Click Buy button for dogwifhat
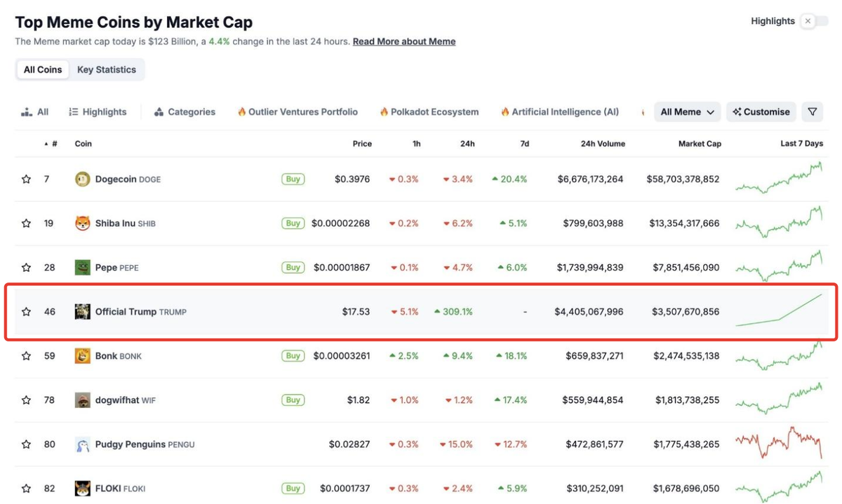The height and width of the screenshot is (504, 842). 293,400
